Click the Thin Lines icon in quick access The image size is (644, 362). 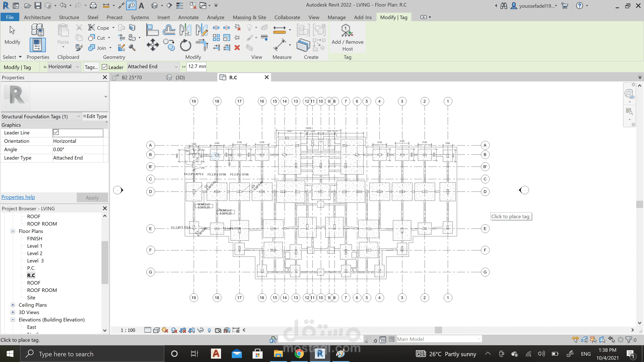(x=179, y=5)
